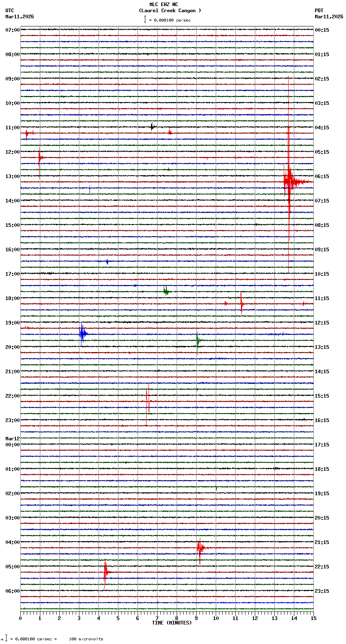Click the 02:15 PDT time label
Viewport: 346px width, 644px height.
point(322,79)
